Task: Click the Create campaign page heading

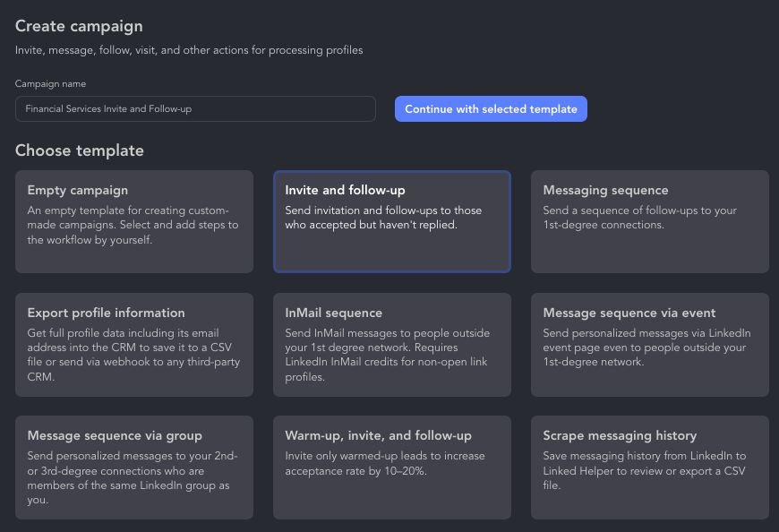Action: (x=79, y=27)
